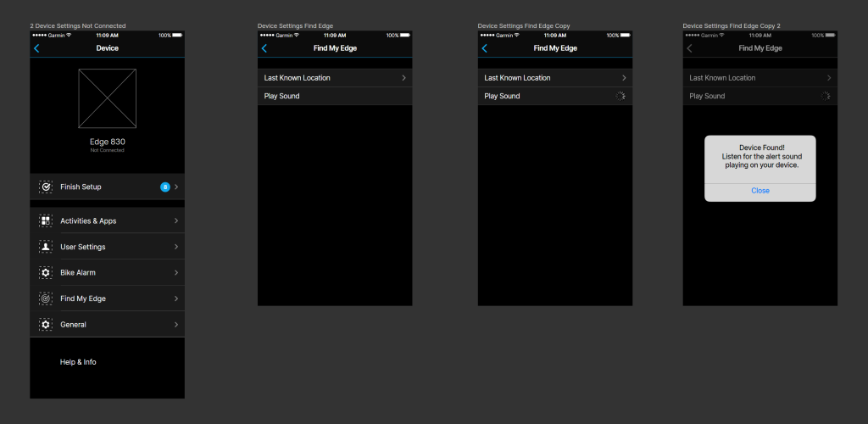Select the User Settings menu row
Viewport: 868px width, 424px height.
108,247
